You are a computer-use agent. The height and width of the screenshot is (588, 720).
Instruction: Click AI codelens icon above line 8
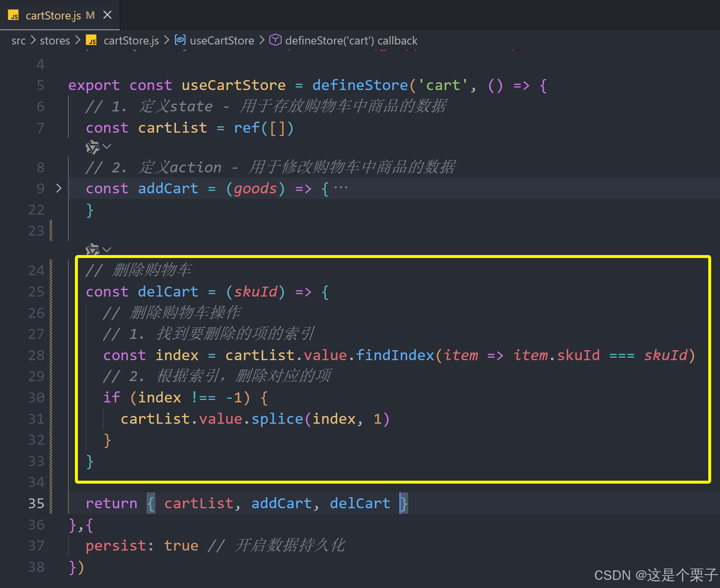click(92, 147)
